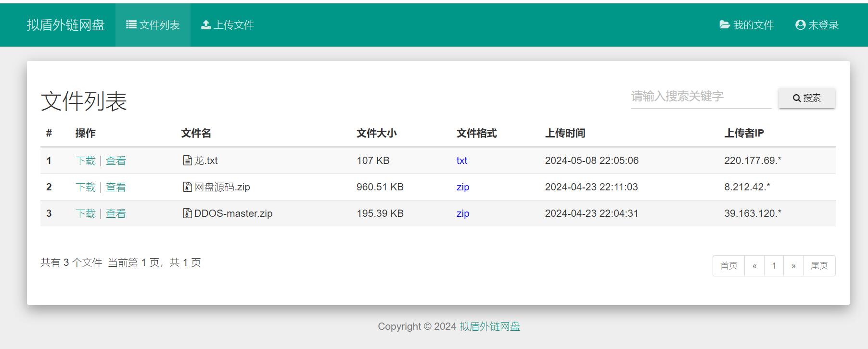Click the open folder icon for 我的文件
This screenshot has width=868, height=349.
click(725, 25)
